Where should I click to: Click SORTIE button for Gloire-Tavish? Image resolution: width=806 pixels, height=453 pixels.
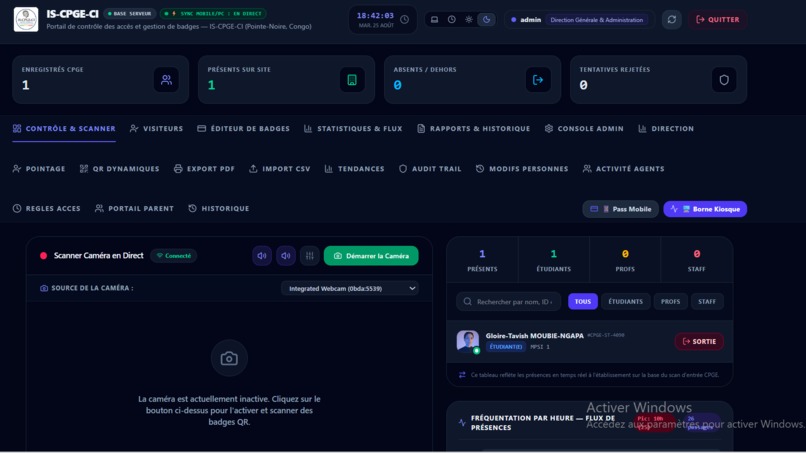pos(699,341)
